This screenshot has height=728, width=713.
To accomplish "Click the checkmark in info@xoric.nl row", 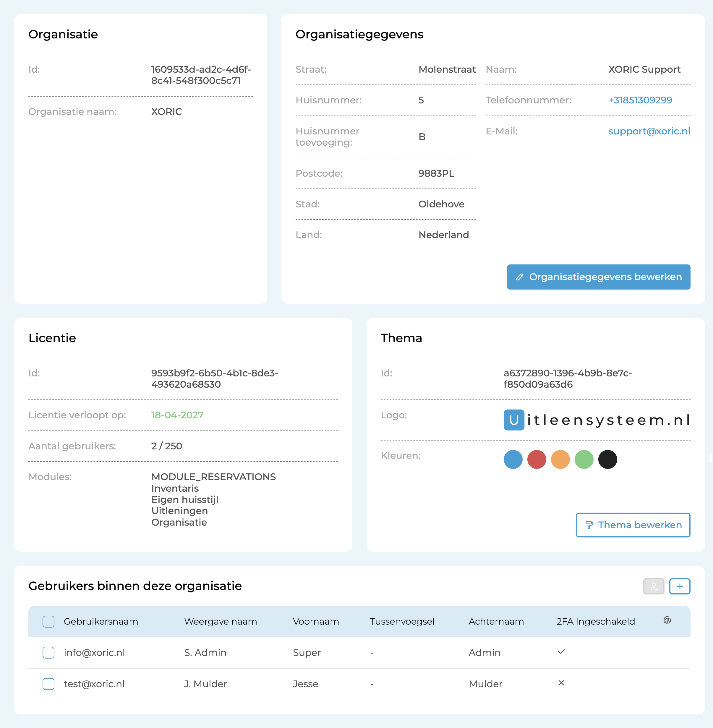I will [x=561, y=652].
